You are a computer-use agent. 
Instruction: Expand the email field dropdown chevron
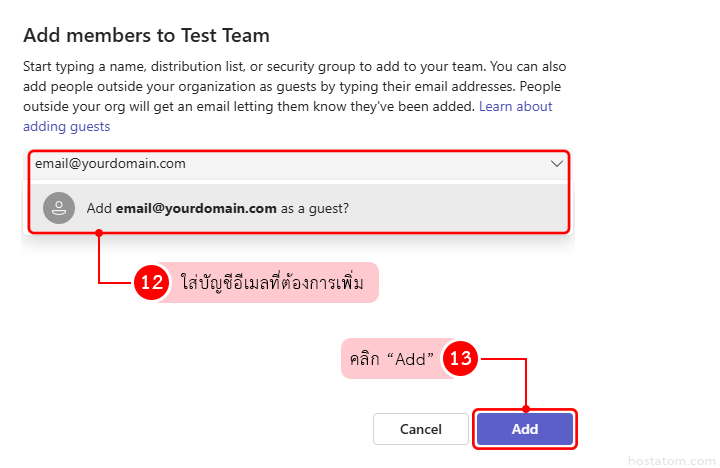[x=556, y=164]
